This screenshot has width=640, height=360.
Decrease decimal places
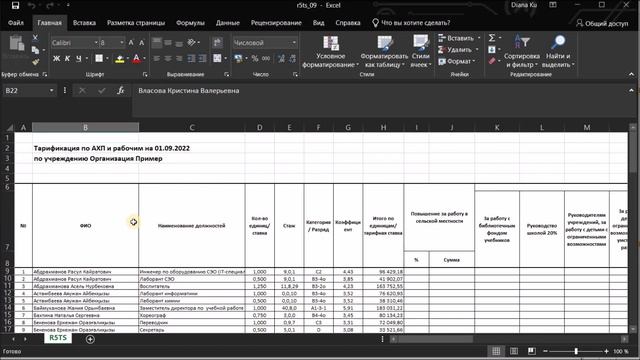pyautogui.click(x=293, y=58)
